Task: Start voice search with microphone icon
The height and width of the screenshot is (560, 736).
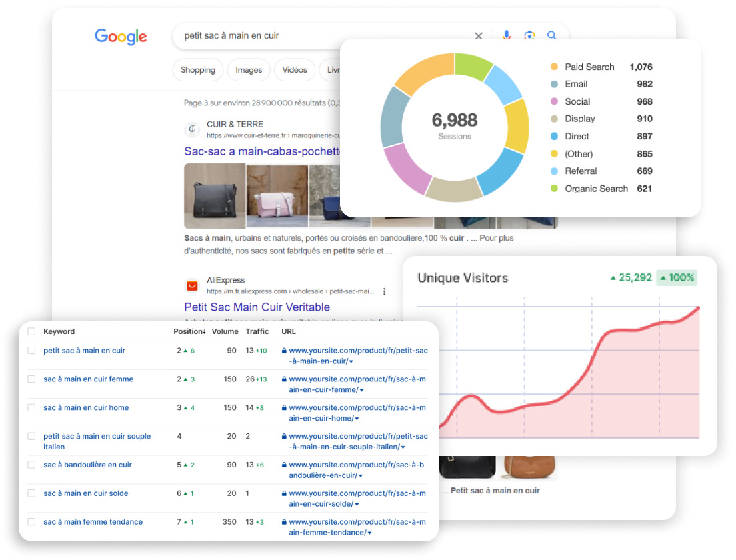Action: [x=507, y=36]
